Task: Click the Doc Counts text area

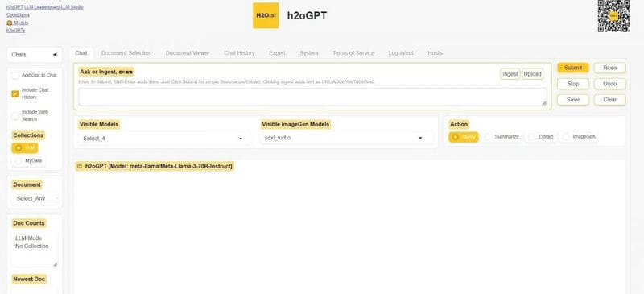Action: tap(35, 249)
